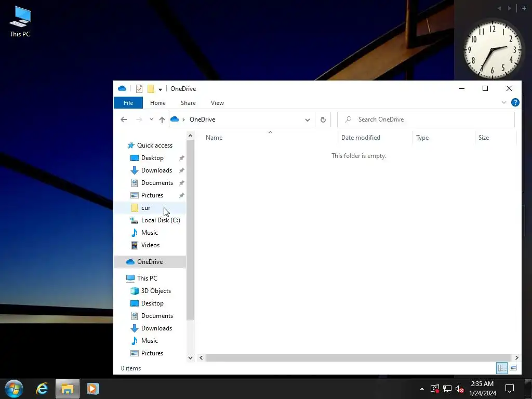Open Videos in the navigation pane
The height and width of the screenshot is (399, 532).
[150, 245]
